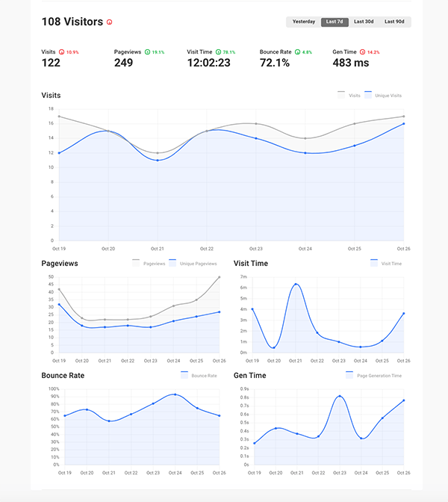
Task: Choose the Last 30d time range
Action: point(364,22)
